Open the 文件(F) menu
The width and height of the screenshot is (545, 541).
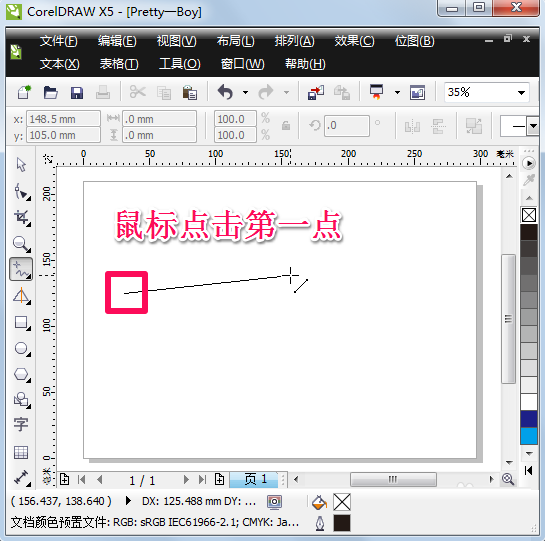[59, 41]
